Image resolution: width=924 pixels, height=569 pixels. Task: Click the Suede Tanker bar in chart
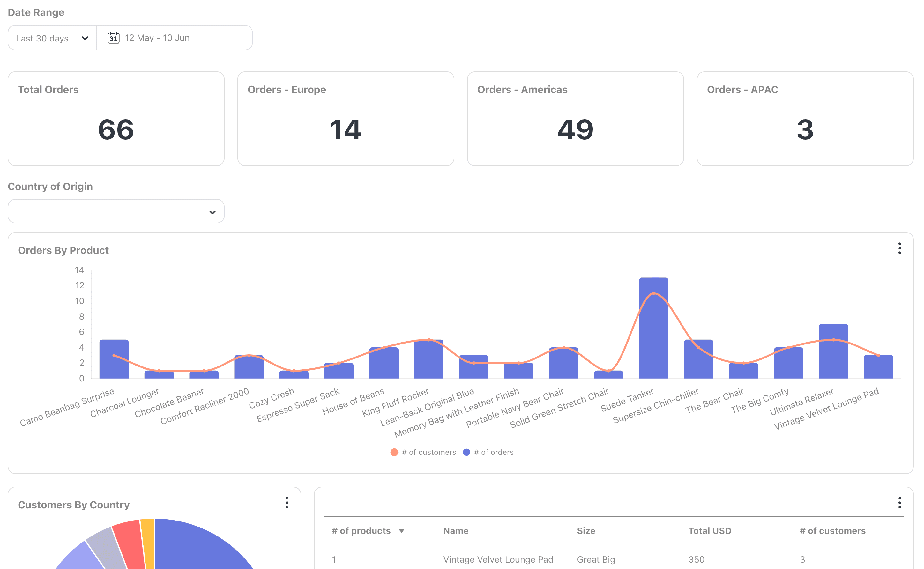pyautogui.click(x=653, y=328)
